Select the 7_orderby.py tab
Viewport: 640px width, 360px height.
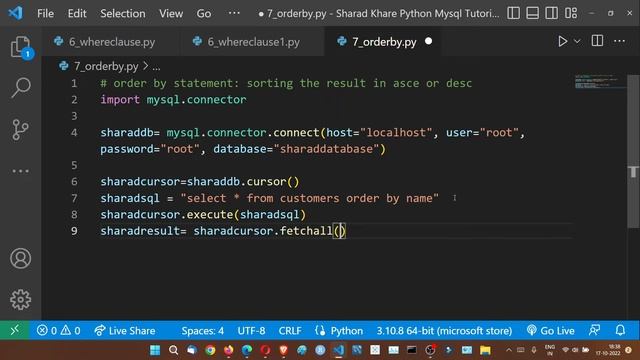tap(384, 42)
